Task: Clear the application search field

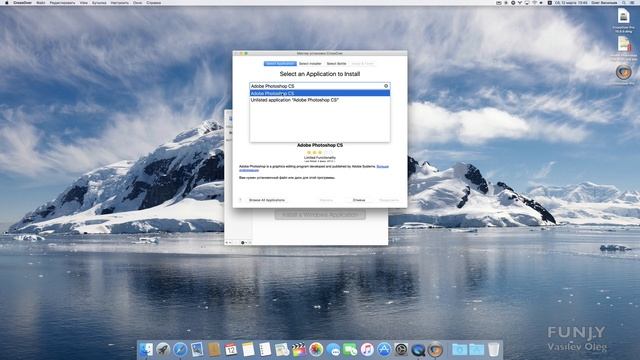Action: coord(386,86)
